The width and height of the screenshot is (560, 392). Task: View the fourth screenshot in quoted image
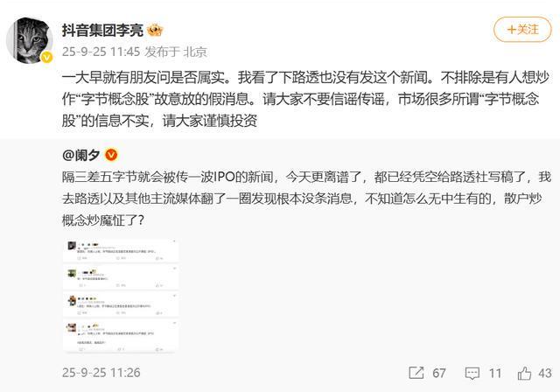click(121, 336)
